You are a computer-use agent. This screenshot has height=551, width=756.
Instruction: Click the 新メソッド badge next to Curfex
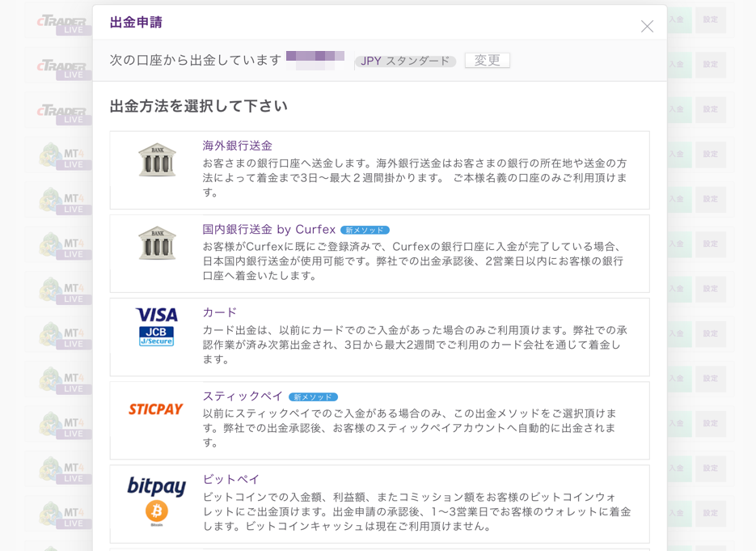coord(365,230)
